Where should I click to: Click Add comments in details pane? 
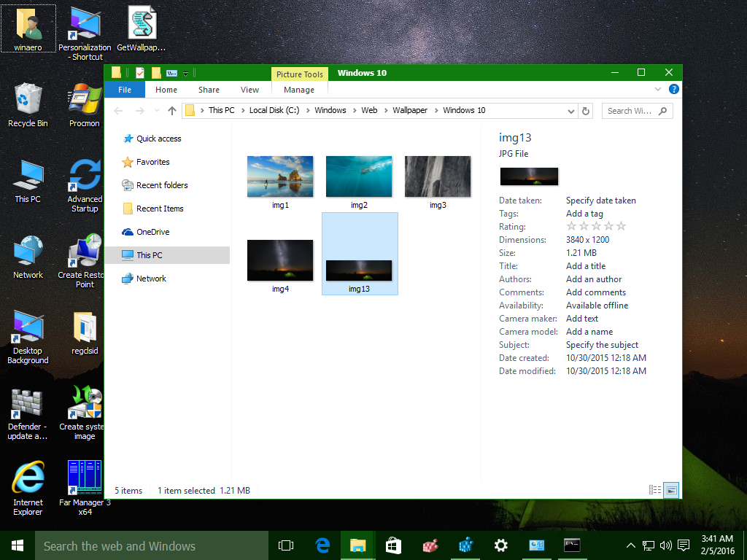pyautogui.click(x=595, y=292)
